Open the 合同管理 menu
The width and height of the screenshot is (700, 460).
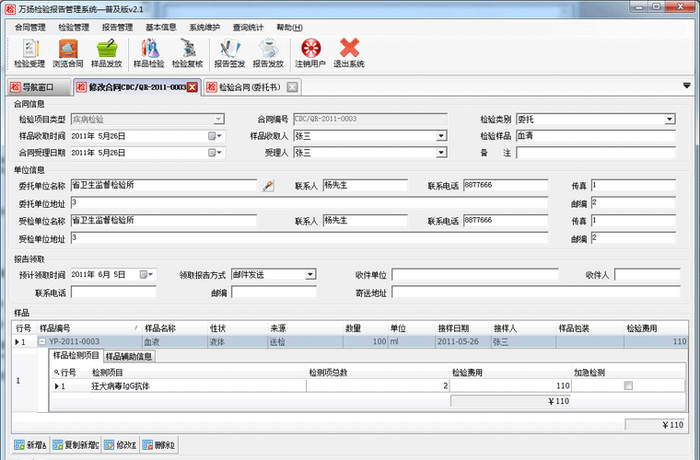tap(30, 27)
